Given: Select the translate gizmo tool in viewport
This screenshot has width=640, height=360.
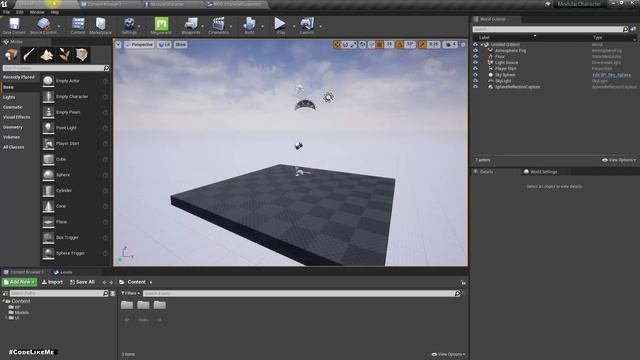Looking at the screenshot, I should click(x=337, y=44).
